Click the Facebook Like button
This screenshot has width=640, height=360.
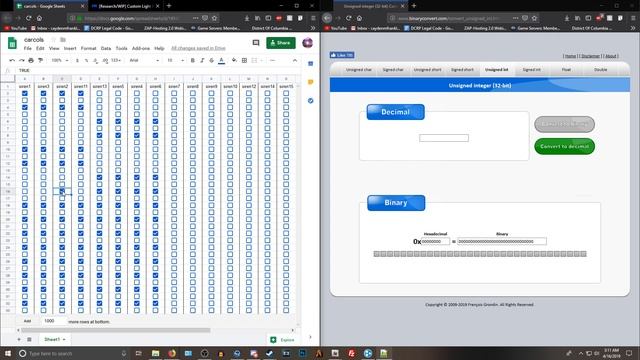pos(342,55)
